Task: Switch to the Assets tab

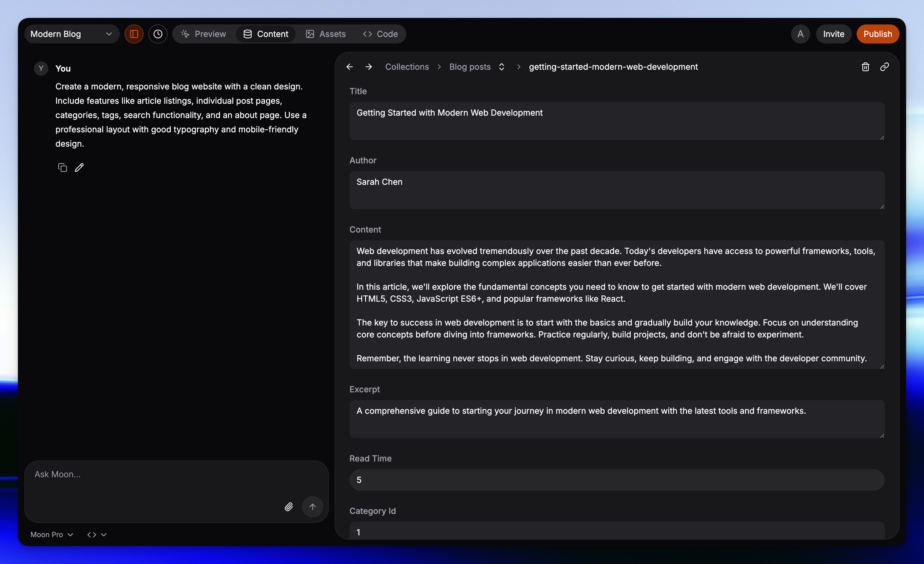Action: [x=325, y=34]
